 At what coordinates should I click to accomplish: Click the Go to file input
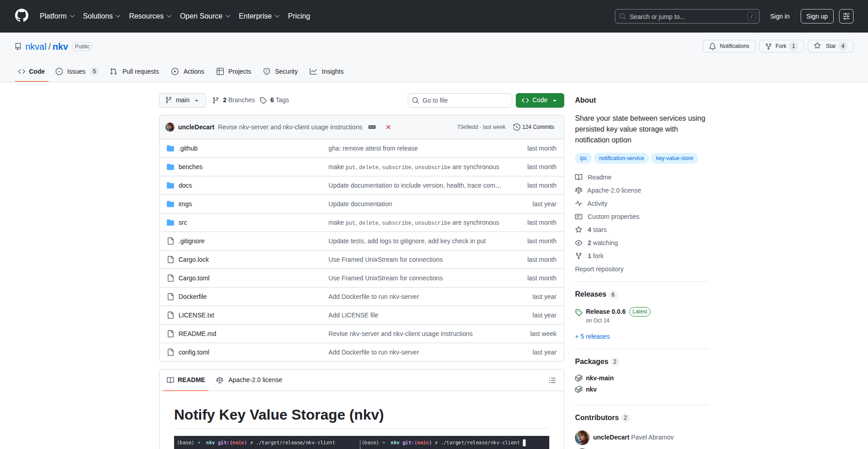click(x=460, y=100)
